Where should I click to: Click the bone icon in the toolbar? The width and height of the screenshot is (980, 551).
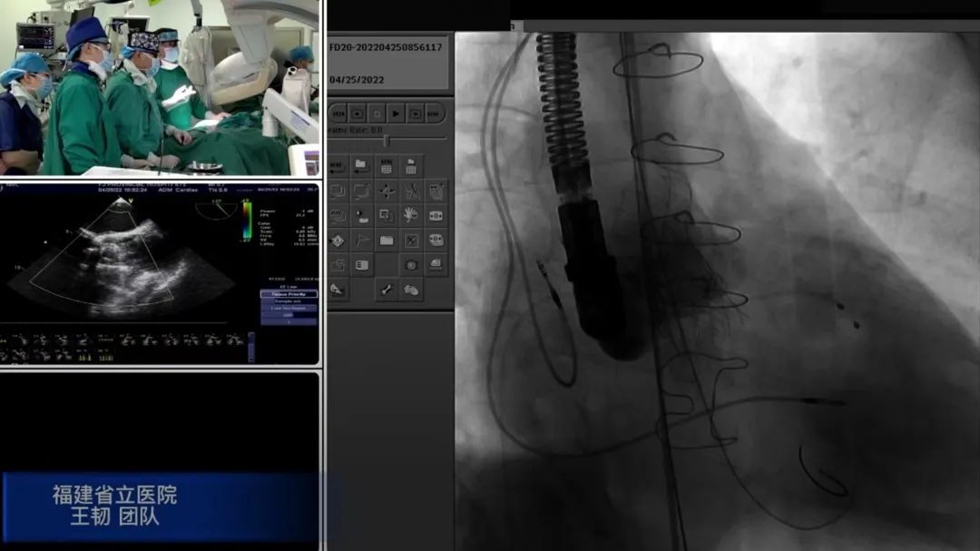[387, 290]
